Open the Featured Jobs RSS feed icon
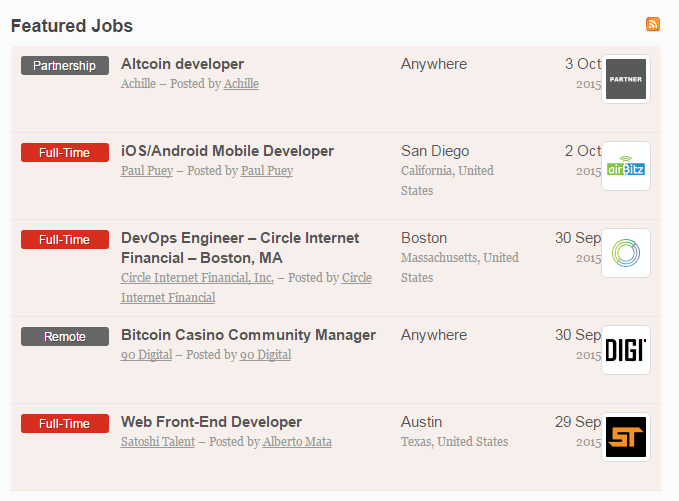Viewport: 679px width, 501px height. (x=653, y=24)
